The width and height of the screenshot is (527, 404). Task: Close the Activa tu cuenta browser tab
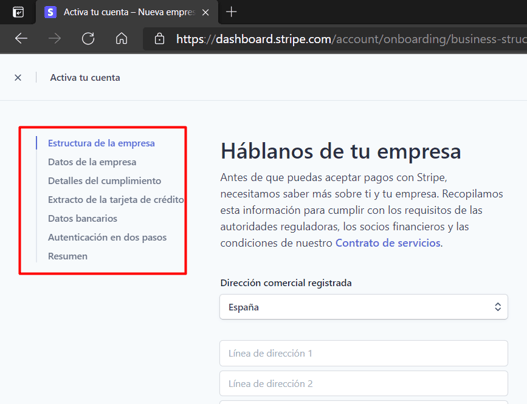[x=206, y=12]
